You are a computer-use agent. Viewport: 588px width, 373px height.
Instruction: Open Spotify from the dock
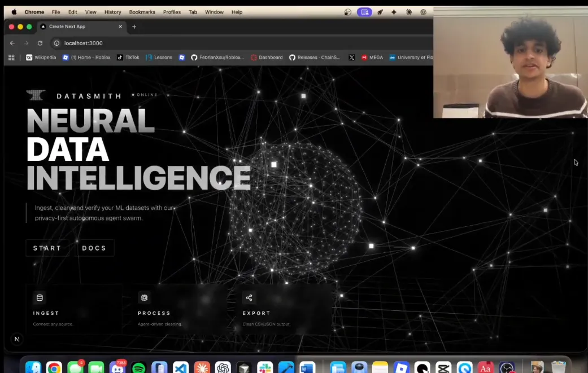138,367
